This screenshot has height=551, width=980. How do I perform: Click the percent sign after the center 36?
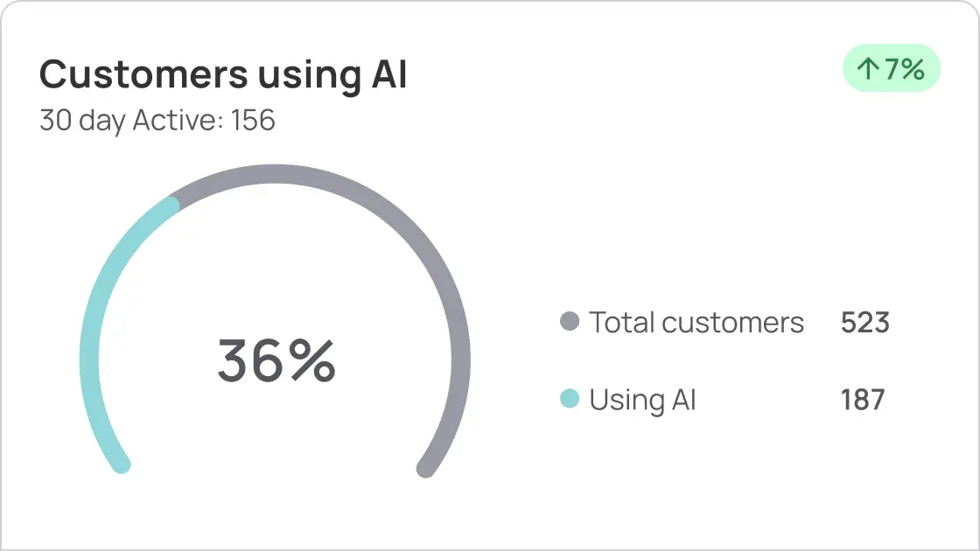pos(311,360)
